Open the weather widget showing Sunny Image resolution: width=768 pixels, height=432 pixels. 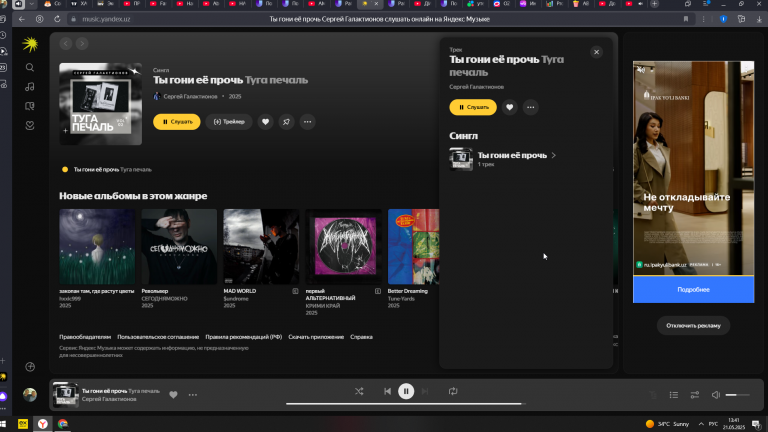coord(668,424)
